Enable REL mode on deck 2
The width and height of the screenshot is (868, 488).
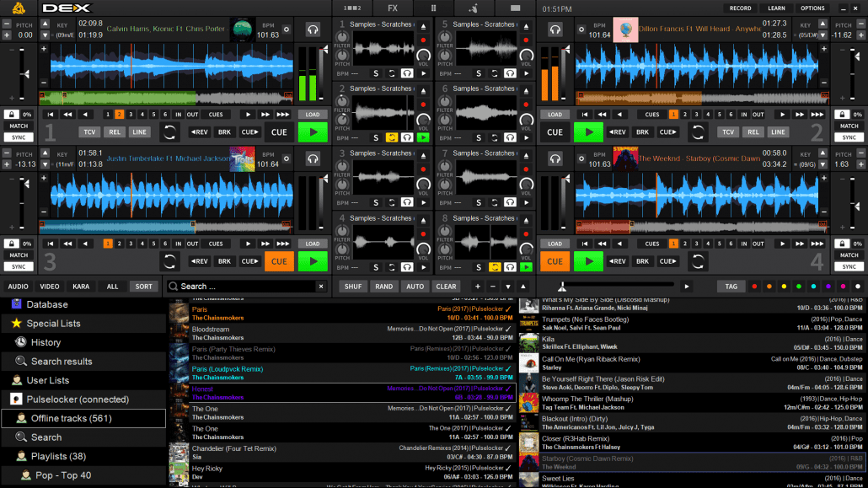tap(753, 132)
